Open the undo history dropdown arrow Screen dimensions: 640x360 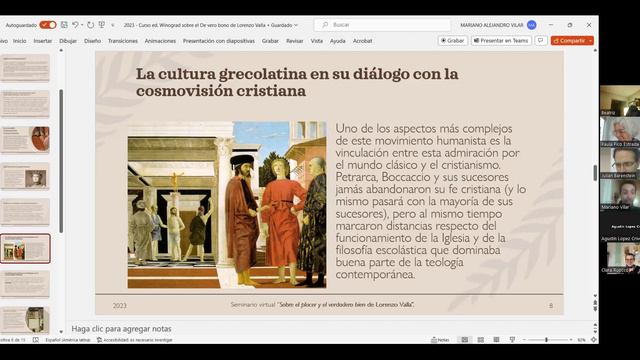pyautogui.click(x=82, y=25)
